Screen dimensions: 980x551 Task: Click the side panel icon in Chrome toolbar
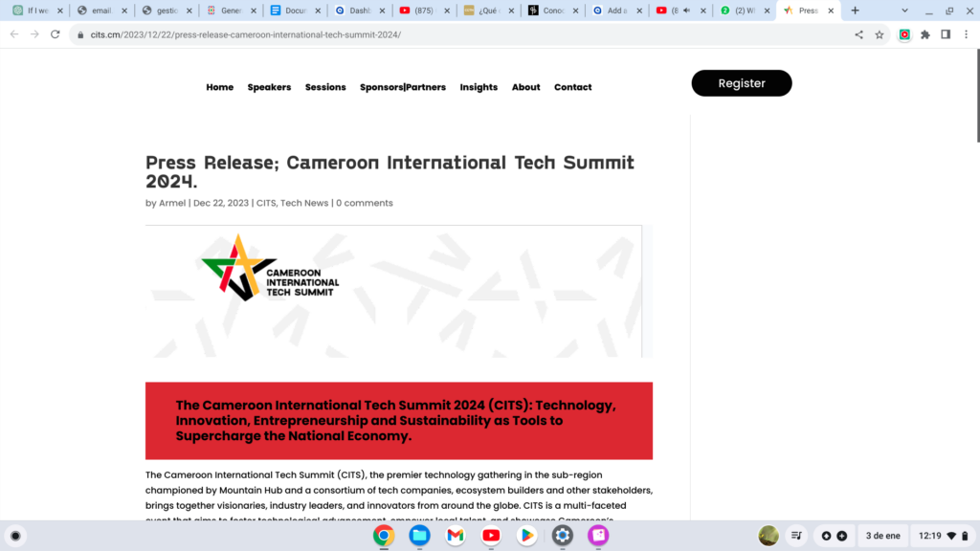[x=946, y=33]
